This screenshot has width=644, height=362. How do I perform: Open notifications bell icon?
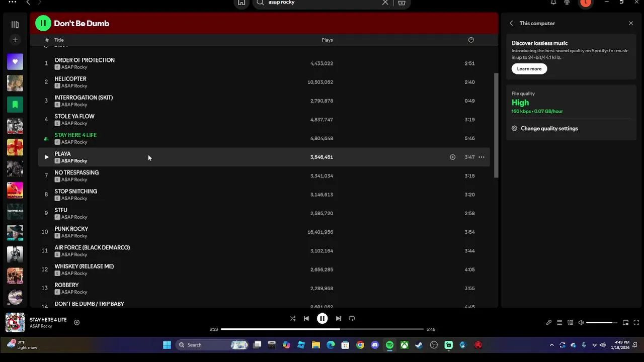tap(553, 3)
